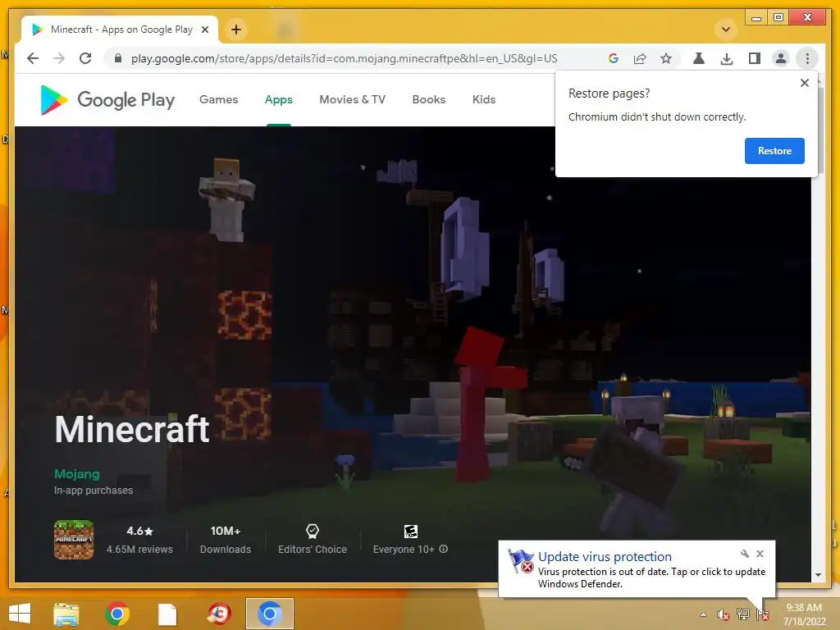
Task: Click the address bar URL field
Action: pos(344,58)
